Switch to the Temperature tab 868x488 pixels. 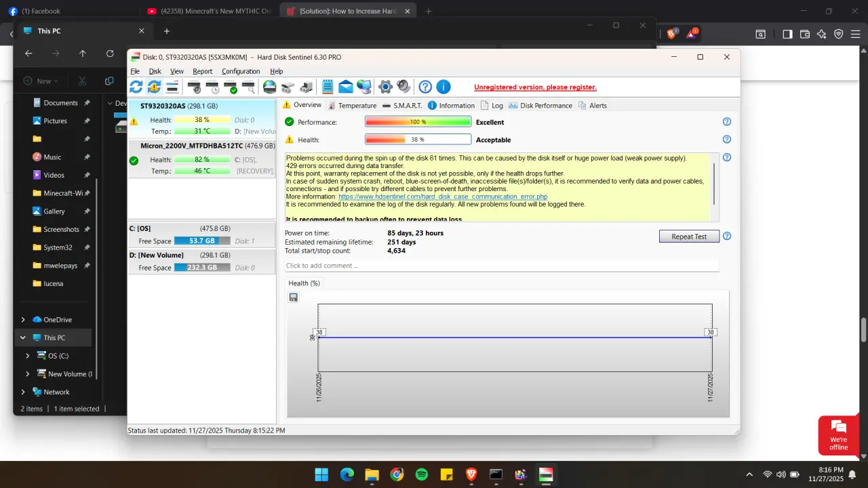(x=352, y=106)
